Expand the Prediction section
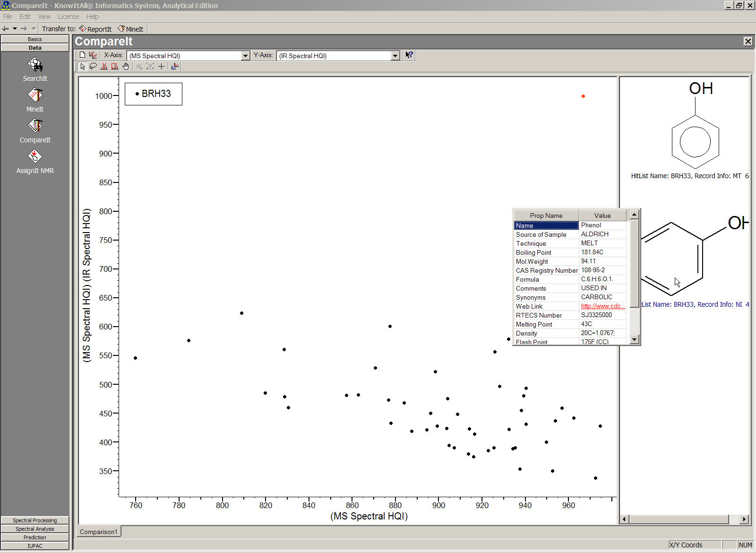Screen dimensions: 756x553 35,537
